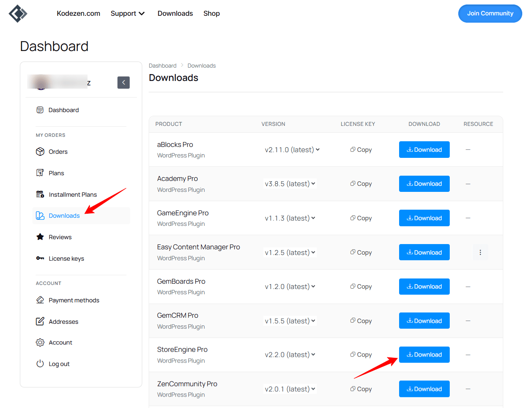Click the RESOURCE column header
Image resolution: width=532 pixels, height=408 pixels.
(x=478, y=124)
